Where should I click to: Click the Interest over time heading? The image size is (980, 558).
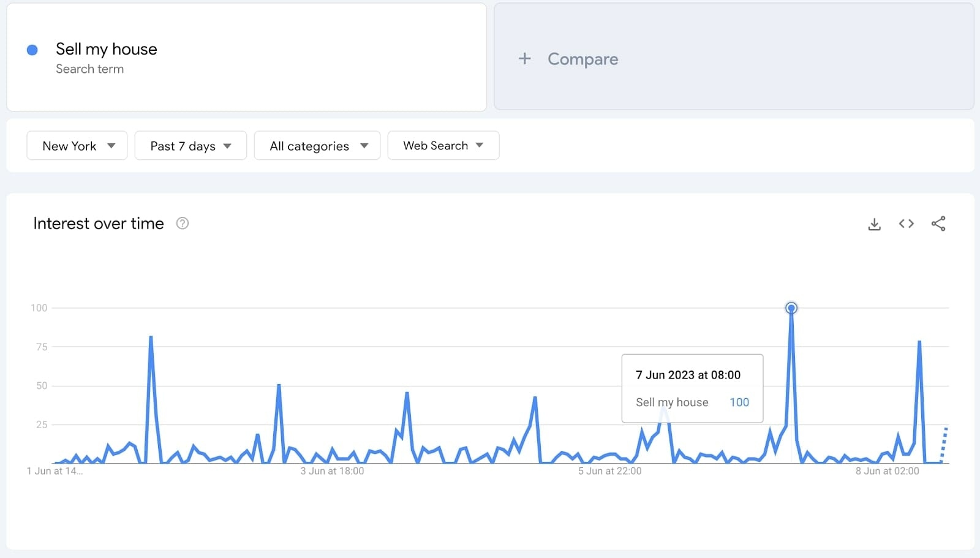[99, 224]
